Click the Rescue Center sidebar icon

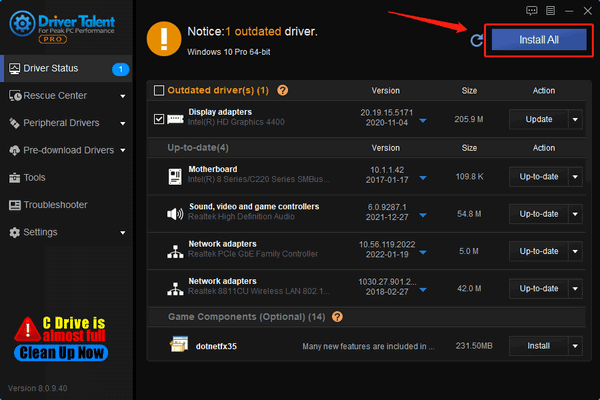(15, 96)
